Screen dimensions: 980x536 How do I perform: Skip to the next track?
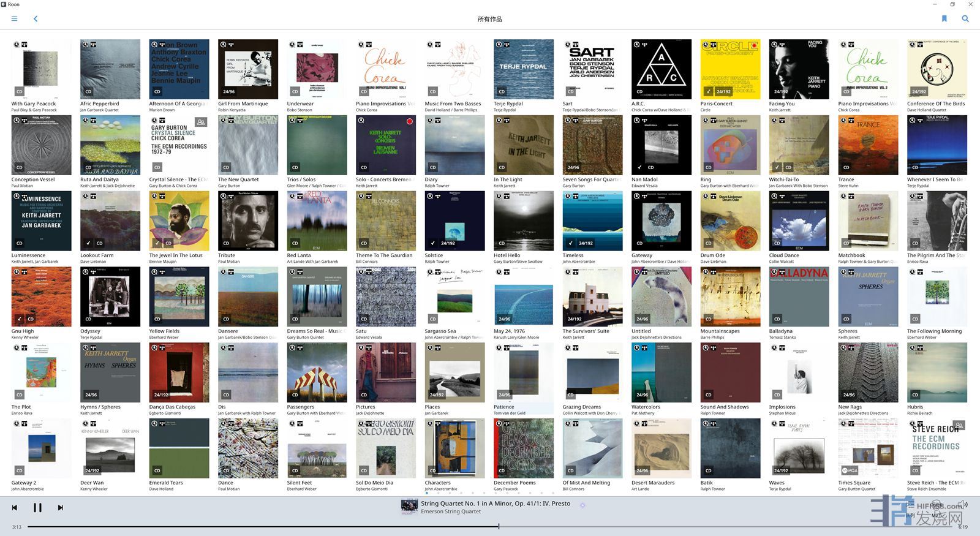(x=60, y=507)
